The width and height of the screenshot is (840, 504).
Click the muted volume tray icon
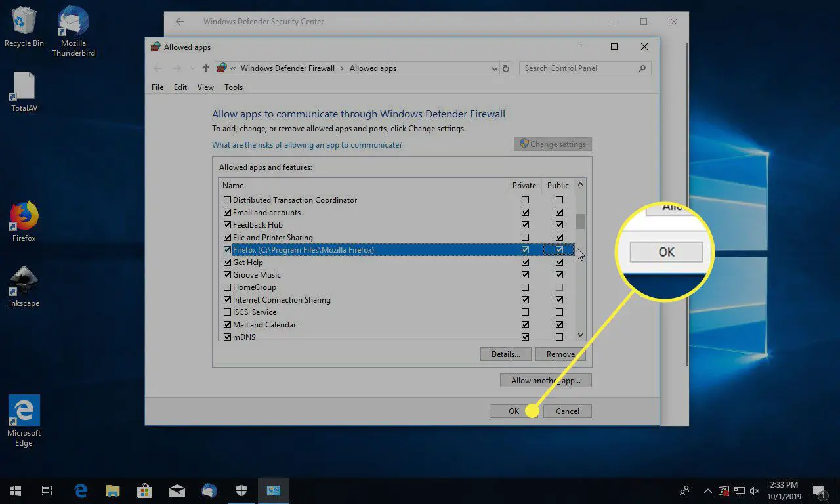755,490
